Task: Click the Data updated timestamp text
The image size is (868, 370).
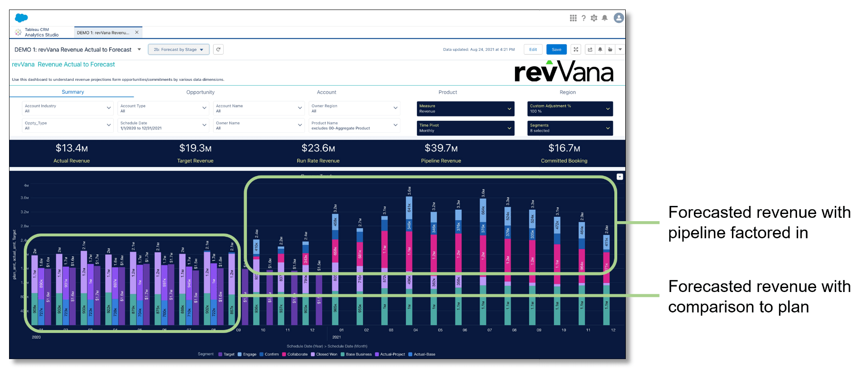Action: coord(479,49)
